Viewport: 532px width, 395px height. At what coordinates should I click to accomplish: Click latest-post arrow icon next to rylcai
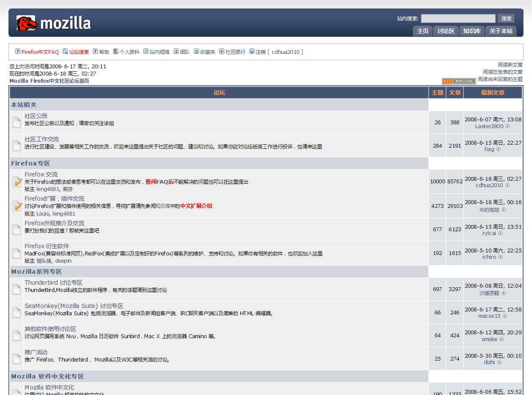coord(500,233)
